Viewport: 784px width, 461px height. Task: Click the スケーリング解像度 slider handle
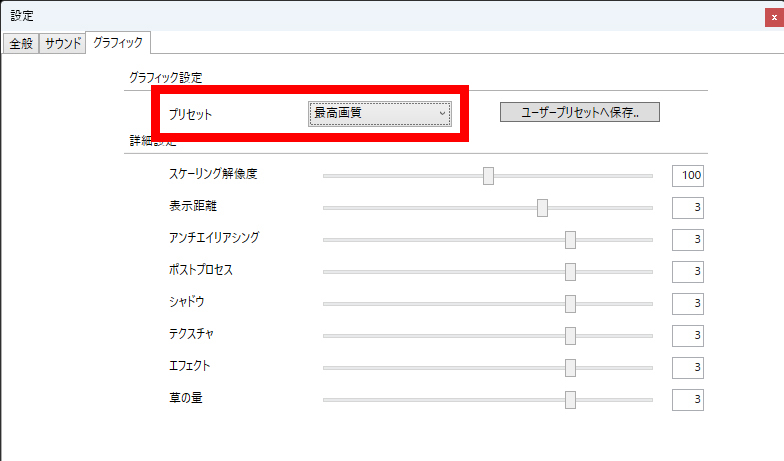tap(488, 176)
